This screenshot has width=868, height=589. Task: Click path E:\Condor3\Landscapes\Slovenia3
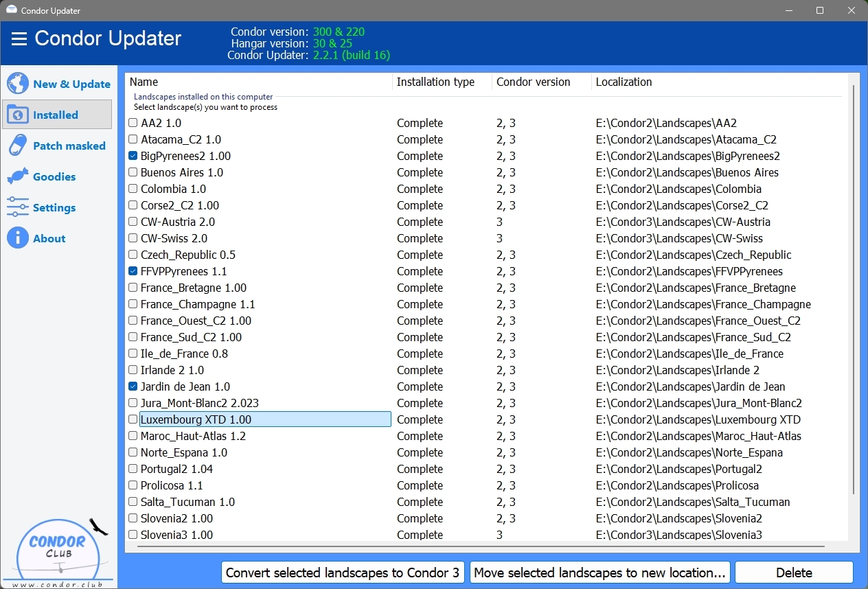click(678, 535)
